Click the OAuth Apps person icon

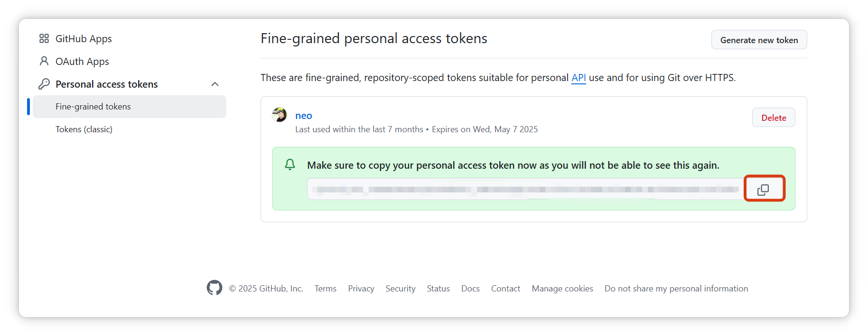click(x=44, y=61)
